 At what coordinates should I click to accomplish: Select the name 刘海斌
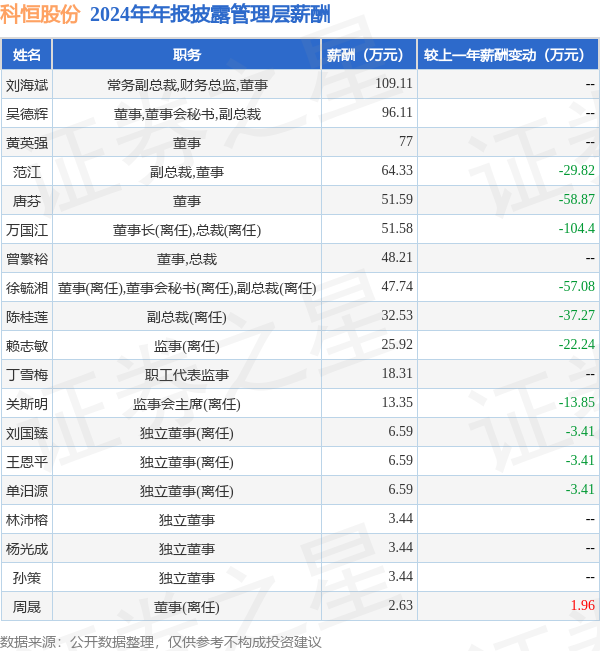(27, 85)
